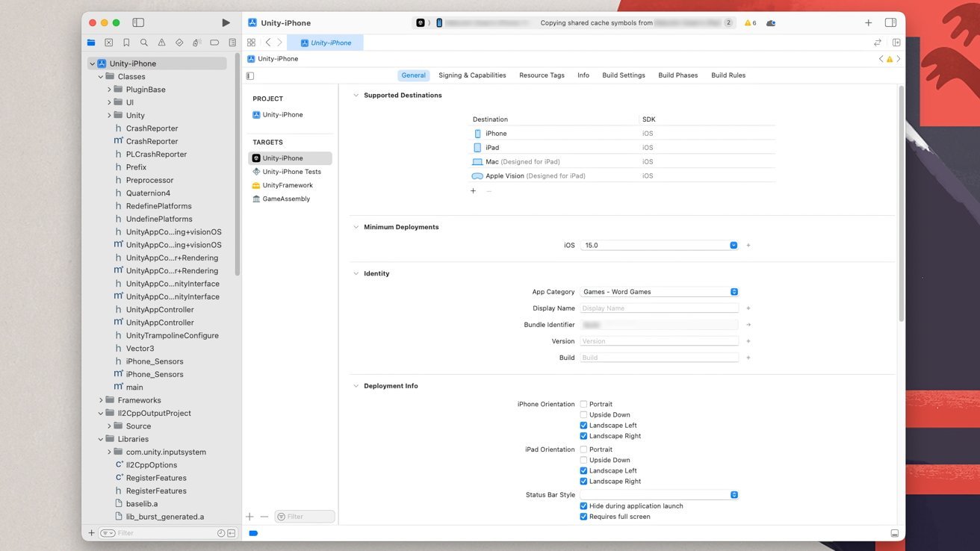The image size is (980, 551).
Task: Click the Xcode Cloud status icon
Action: click(x=771, y=23)
